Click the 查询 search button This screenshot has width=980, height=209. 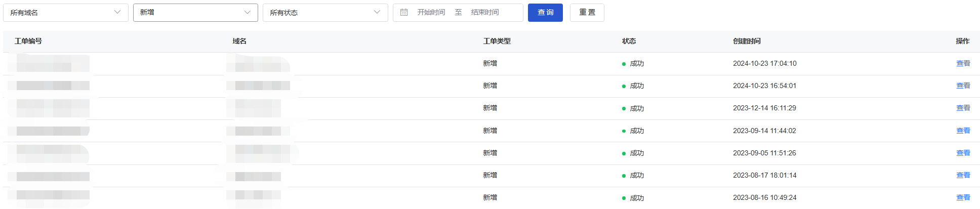point(545,13)
